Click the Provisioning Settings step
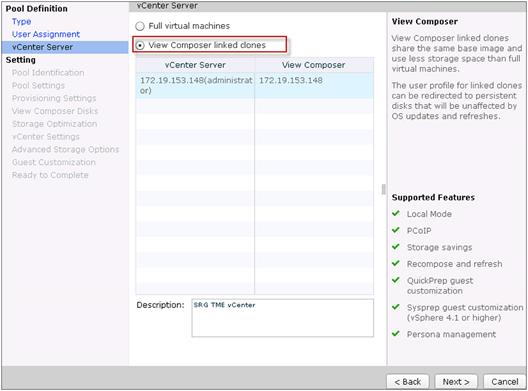The height and width of the screenshot is (391, 528). (54, 98)
